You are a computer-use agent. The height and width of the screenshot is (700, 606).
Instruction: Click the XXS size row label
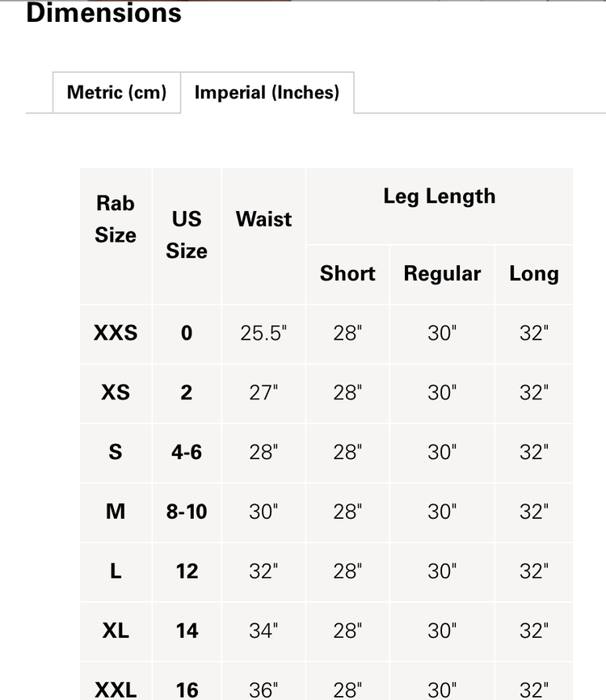point(115,333)
